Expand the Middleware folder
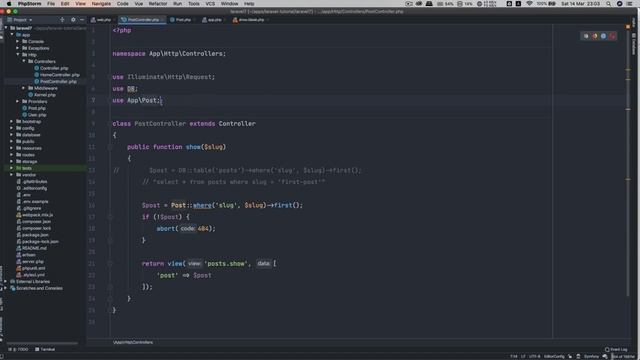640x360 pixels. 24,88
